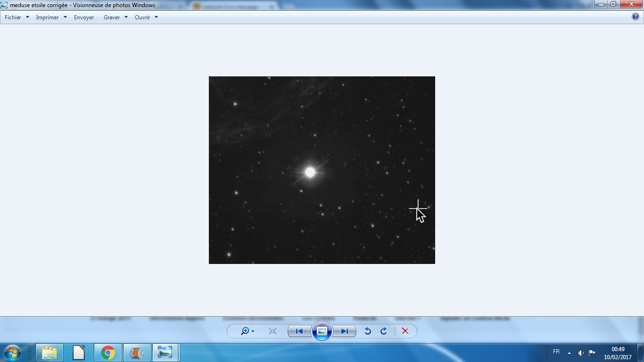This screenshot has width=644, height=362.
Task: Click the FR language indicator
Action: tap(556, 352)
